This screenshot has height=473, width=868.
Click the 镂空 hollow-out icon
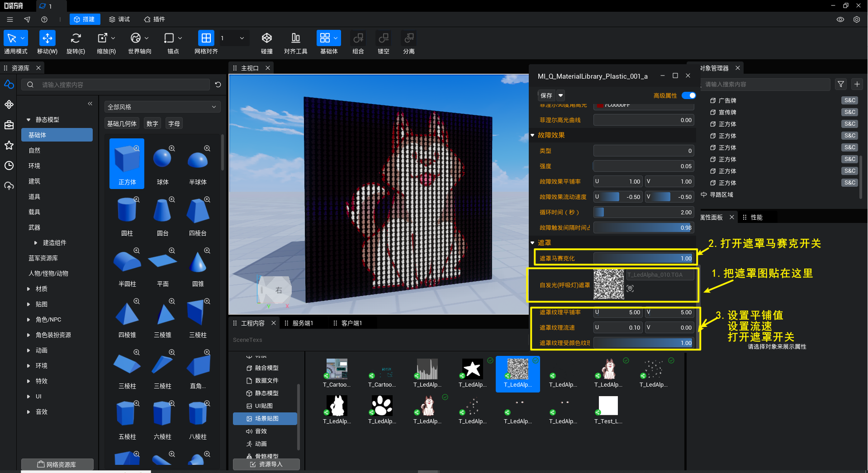click(384, 38)
